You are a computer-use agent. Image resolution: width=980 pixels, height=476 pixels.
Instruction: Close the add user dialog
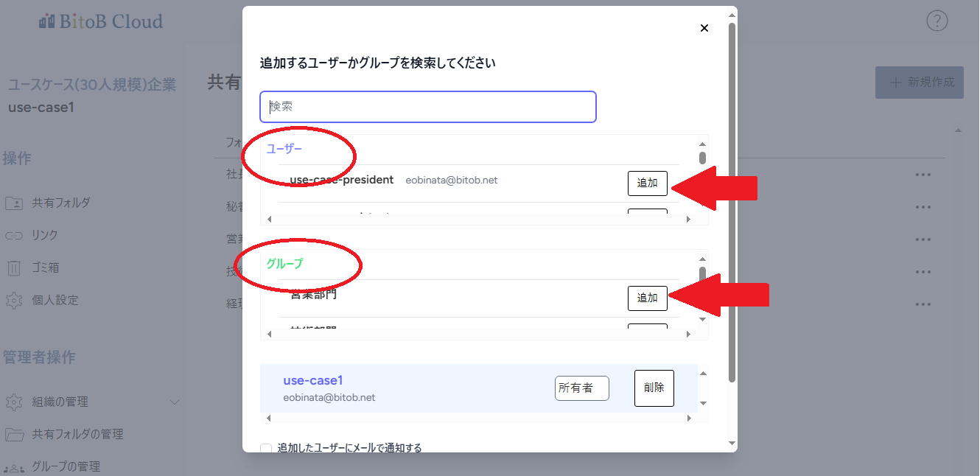pyautogui.click(x=704, y=28)
